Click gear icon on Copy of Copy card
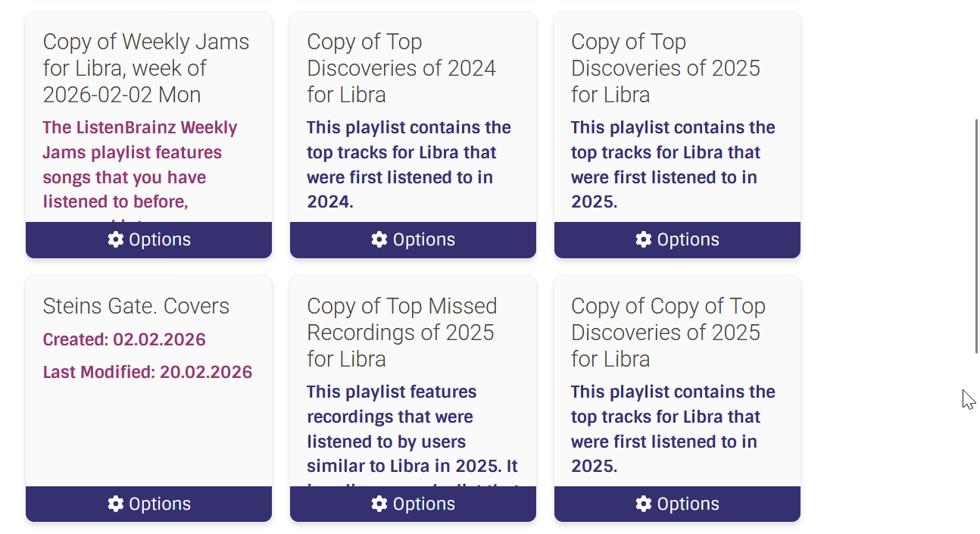The width and height of the screenshot is (980, 534). point(643,504)
